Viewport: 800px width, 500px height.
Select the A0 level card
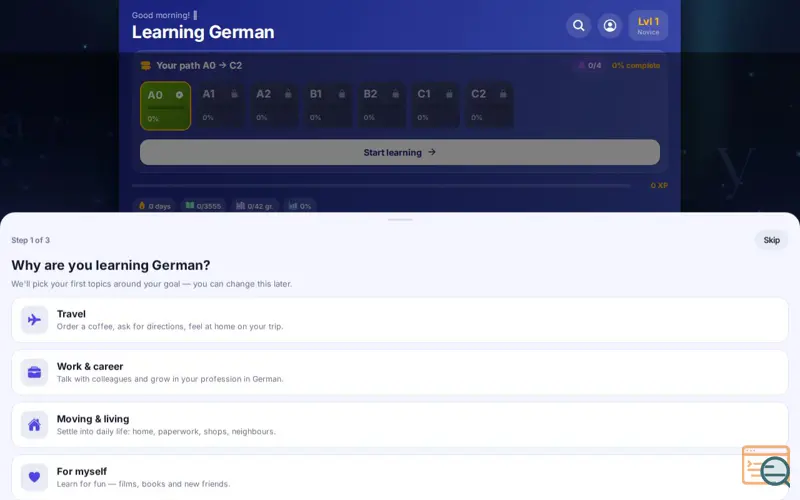(x=165, y=106)
